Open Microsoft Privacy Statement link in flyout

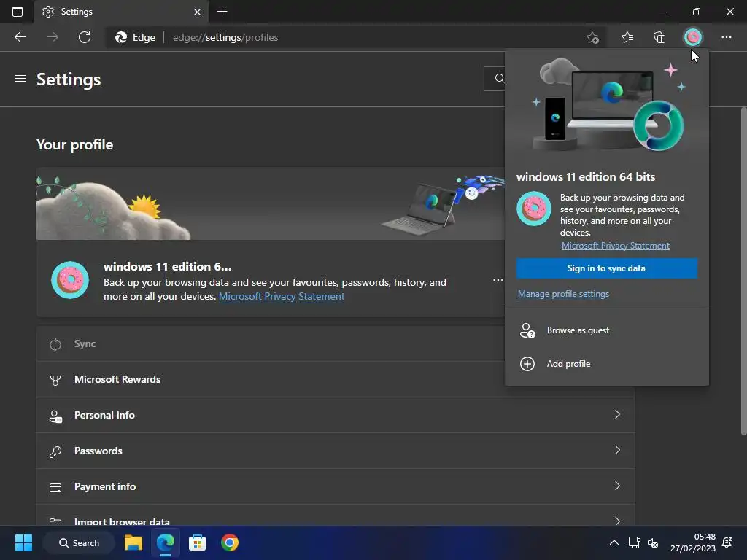click(615, 246)
